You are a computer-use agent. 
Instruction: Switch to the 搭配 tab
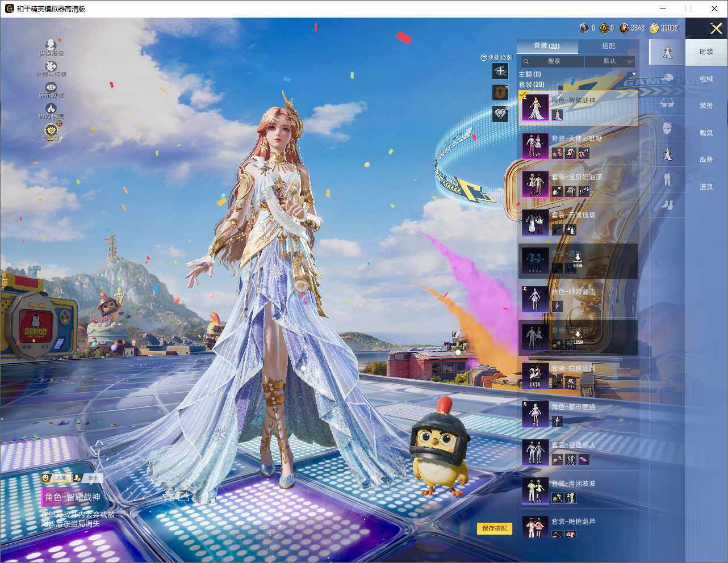point(608,46)
